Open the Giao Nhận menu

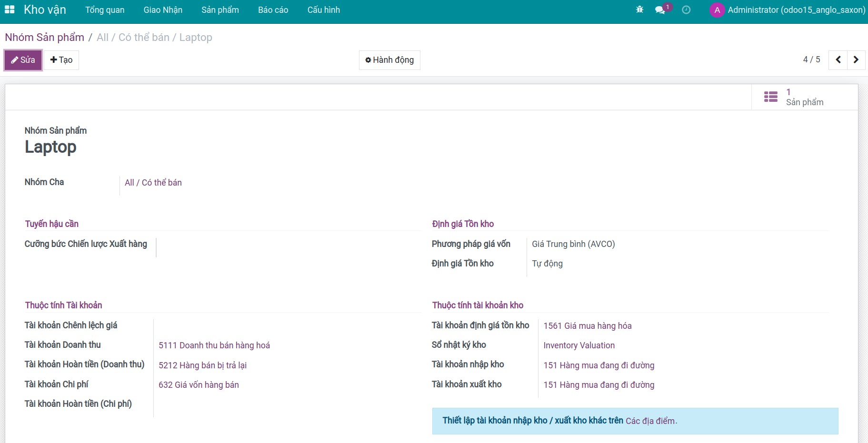click(x=163, y=10)
